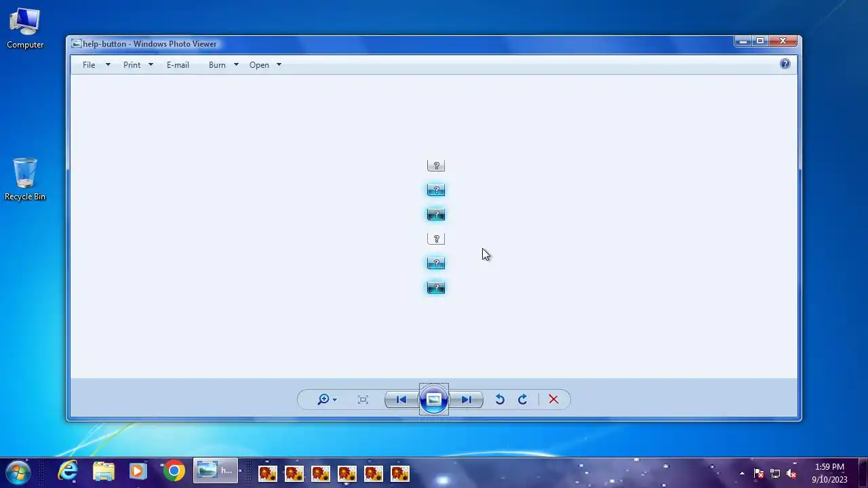The width and height of the screenshot is (868, 488).
Task: Go to the next photo
Action: coord(467,400)
